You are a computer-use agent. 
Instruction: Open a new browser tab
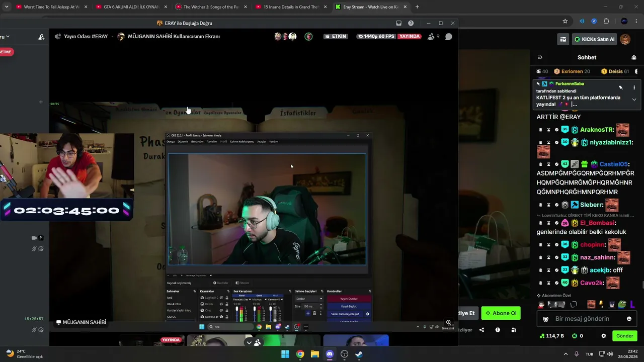pos(417,7)
